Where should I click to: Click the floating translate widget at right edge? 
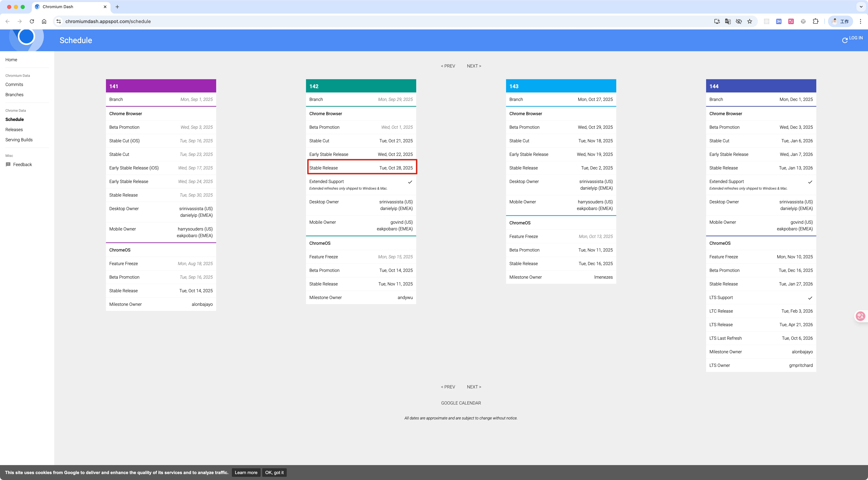pyautogui.click(x=860, y=316)
